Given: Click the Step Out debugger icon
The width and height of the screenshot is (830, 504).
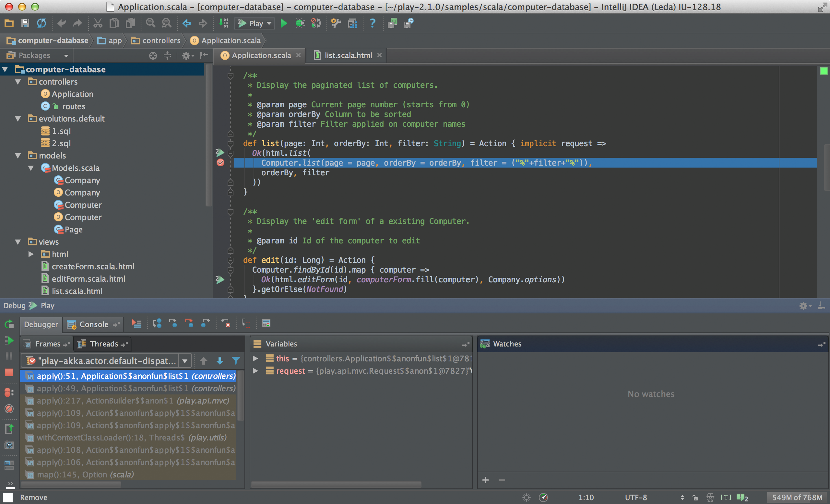Looking at the screenshot, I should pos(205,323).
